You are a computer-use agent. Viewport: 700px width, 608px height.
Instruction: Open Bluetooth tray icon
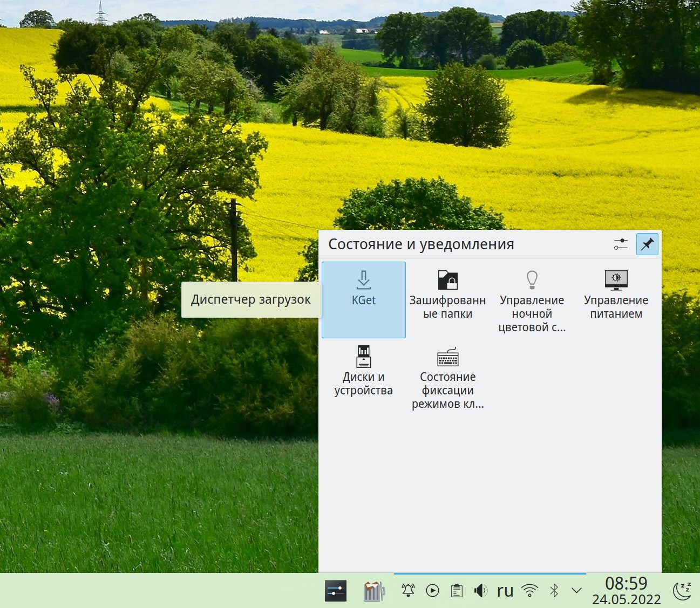point(554,591)
